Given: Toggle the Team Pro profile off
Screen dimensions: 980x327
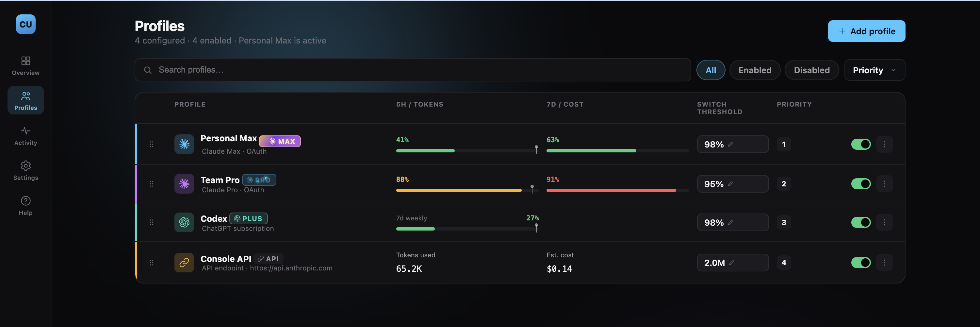Looking at the screenshot, I should coord(860,184).
